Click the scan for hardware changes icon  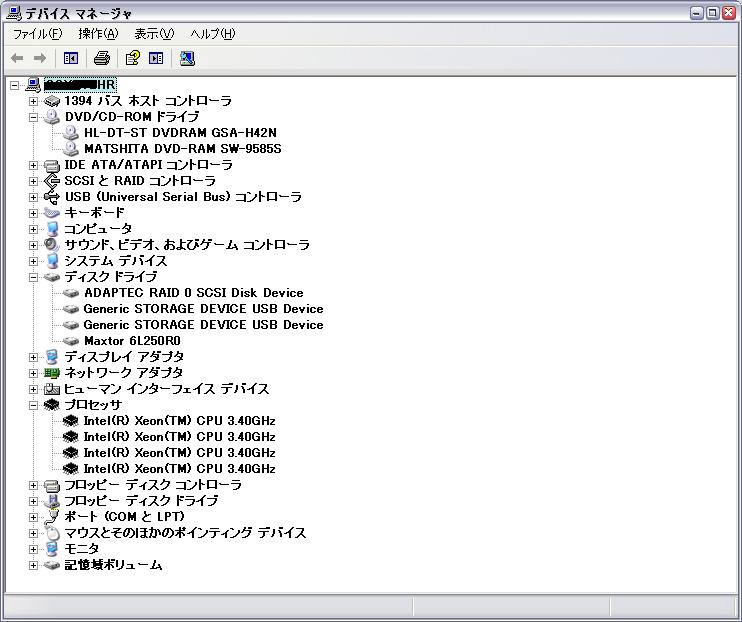click(x=187, y=59)
